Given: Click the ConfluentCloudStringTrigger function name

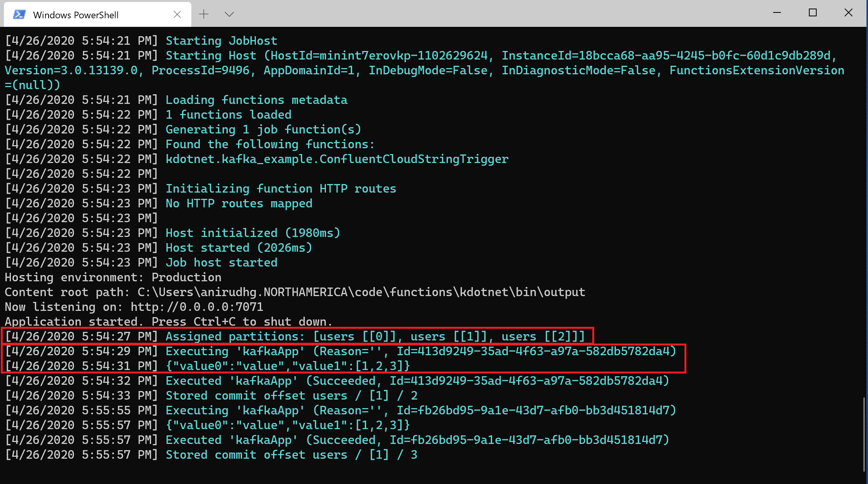Looking at the screenshot, I should [336, 158].
